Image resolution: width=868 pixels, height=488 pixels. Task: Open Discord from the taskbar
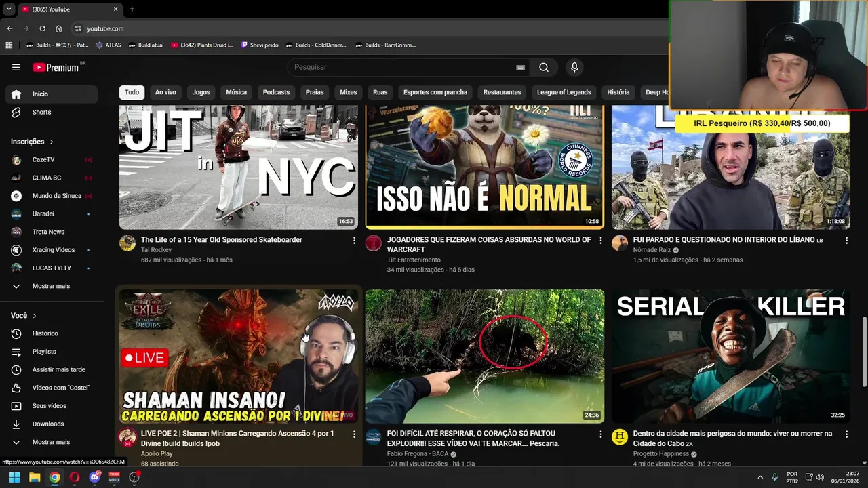(x=94, y=477)
